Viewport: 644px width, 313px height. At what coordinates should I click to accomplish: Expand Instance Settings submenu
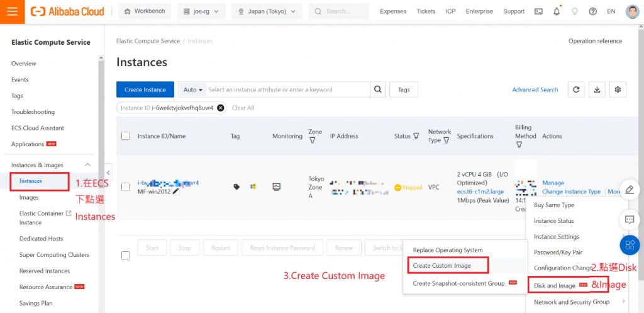point(557,237)
